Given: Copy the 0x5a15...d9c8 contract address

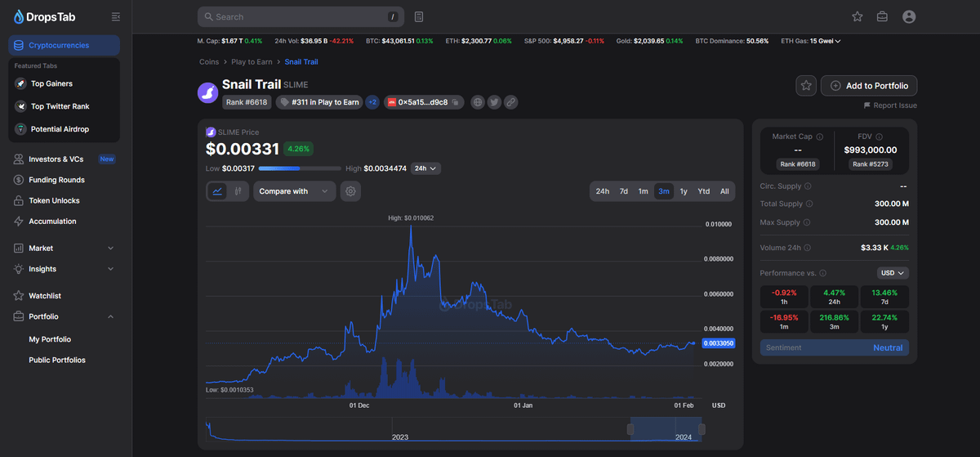Looking at the screenshot, I should (x=457, y=102).
